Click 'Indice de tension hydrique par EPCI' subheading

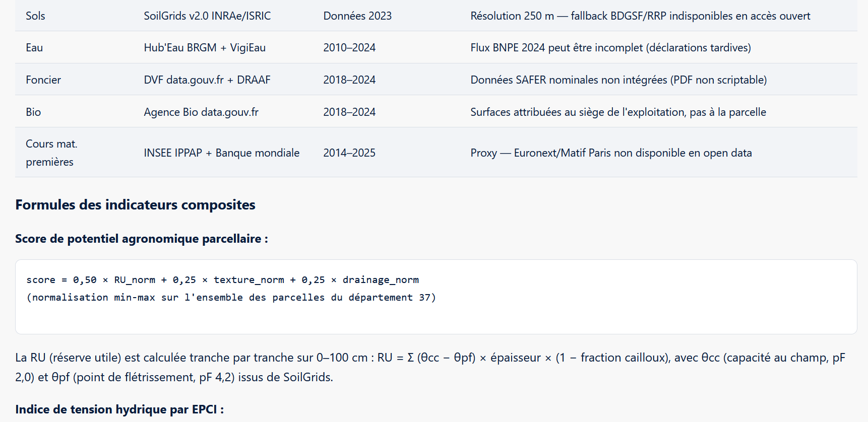[119, 409]
